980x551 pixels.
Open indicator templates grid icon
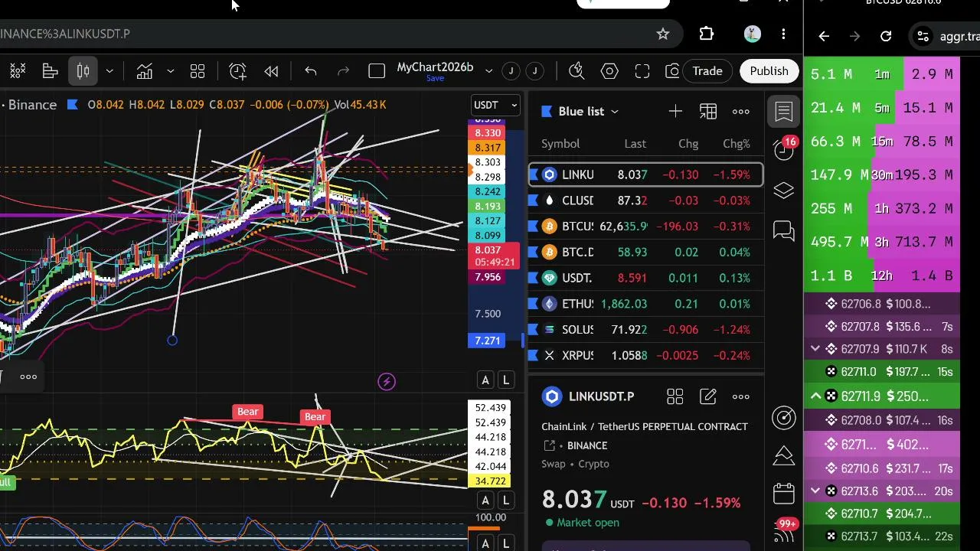tap(198, 71)
